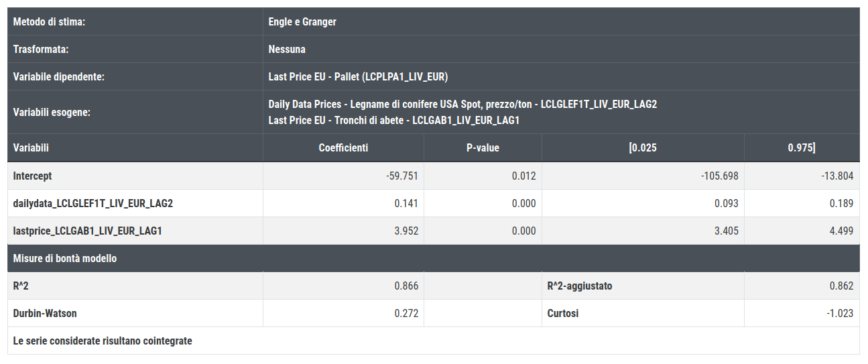This screenshot has height=364, width=868.
Task: Click the cointegrate result message
Action: point(103,341)
